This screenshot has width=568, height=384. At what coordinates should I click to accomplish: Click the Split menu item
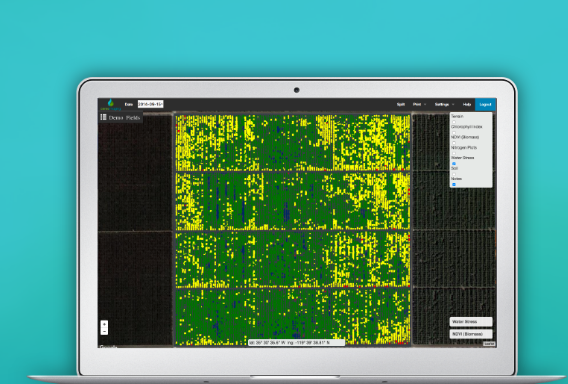click(401, 104)
